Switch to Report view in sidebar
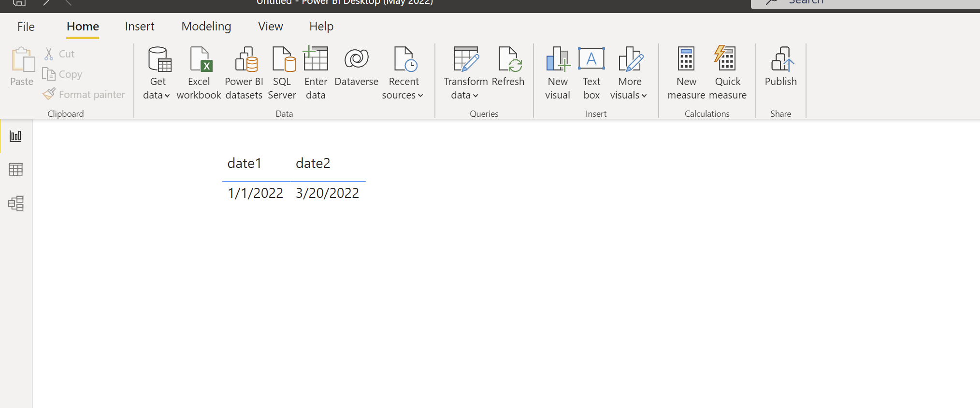Image resolution: width=980 pixels, height=408 pixels. (16, 136)
